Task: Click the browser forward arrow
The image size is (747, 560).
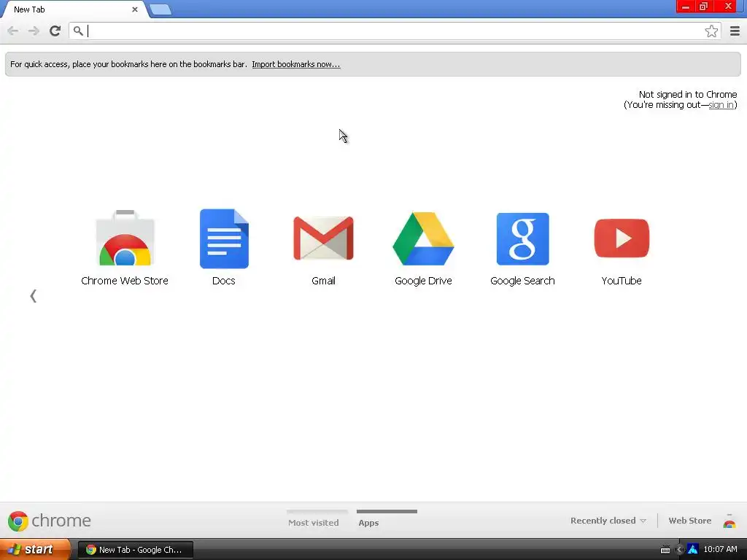Action: click(34, 31)
